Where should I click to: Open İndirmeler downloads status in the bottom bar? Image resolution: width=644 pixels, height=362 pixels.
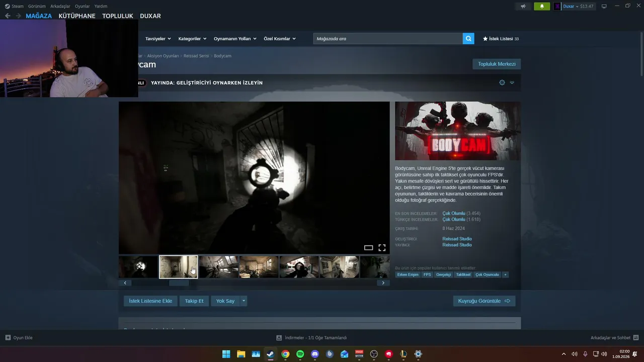[x=311, y=338]
